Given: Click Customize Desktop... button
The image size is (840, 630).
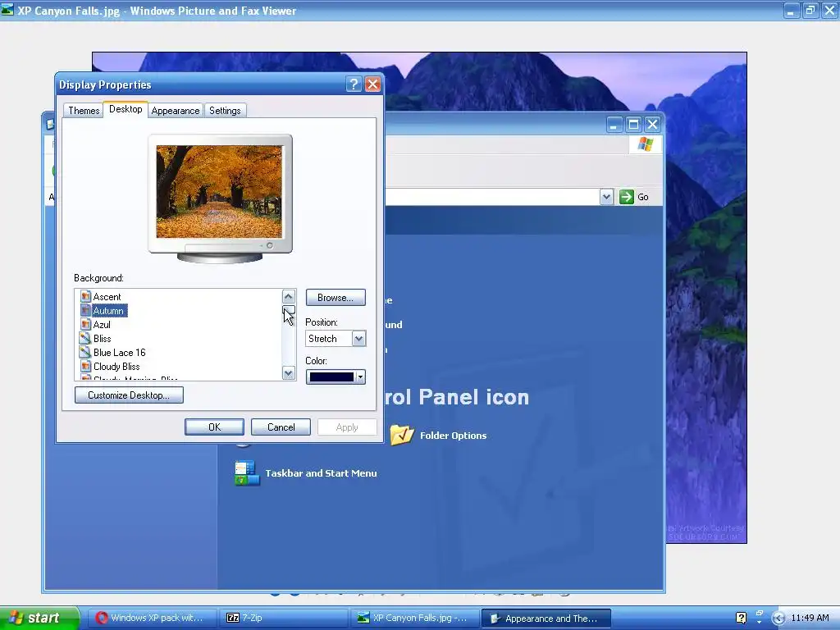Looking at the screenshot, I should click(x=129, y=395).
